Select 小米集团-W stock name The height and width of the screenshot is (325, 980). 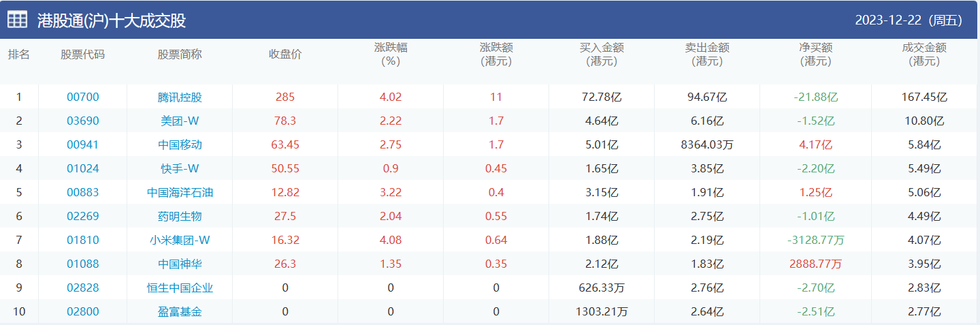180,240
